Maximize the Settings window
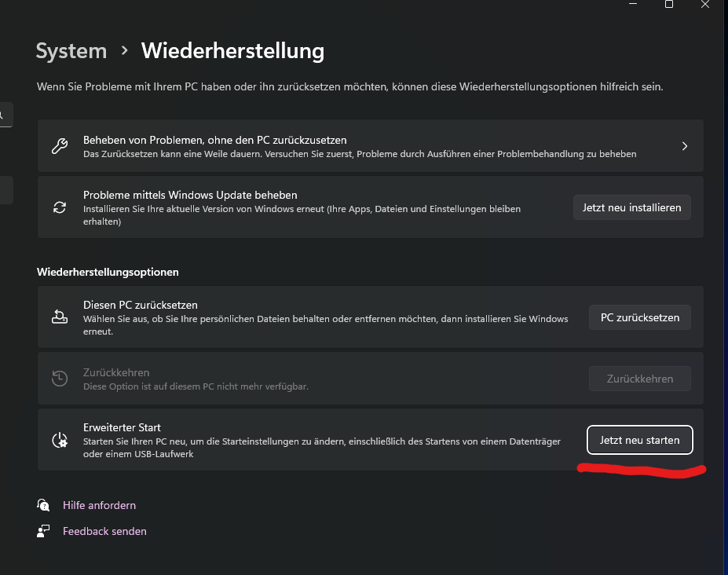 tap(669, 4)
